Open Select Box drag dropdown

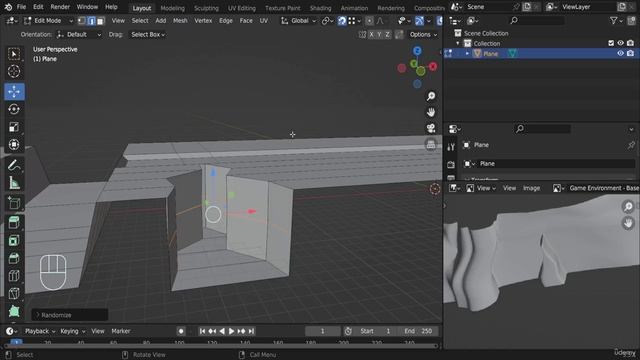(148, 35)
